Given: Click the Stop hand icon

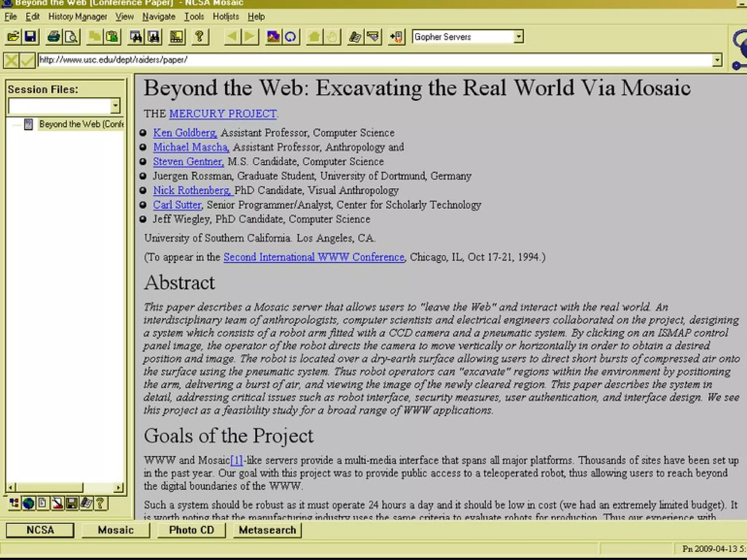Looking at the screenshot, I should pyautogui.click(x=332, y=36).
